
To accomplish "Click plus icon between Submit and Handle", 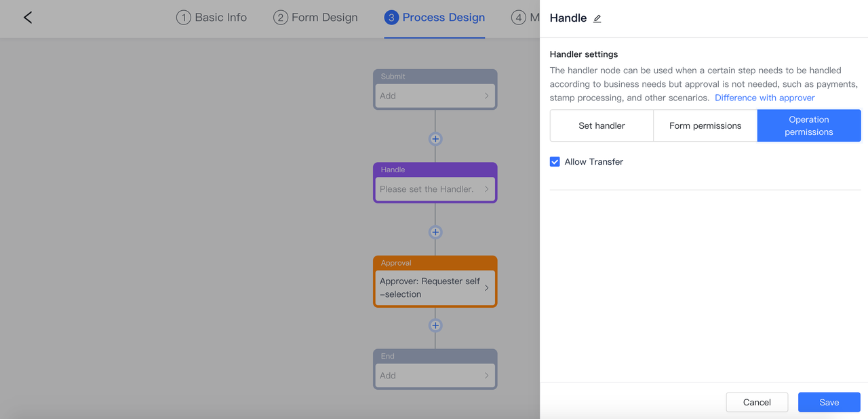I will click(x=435, y=139).
